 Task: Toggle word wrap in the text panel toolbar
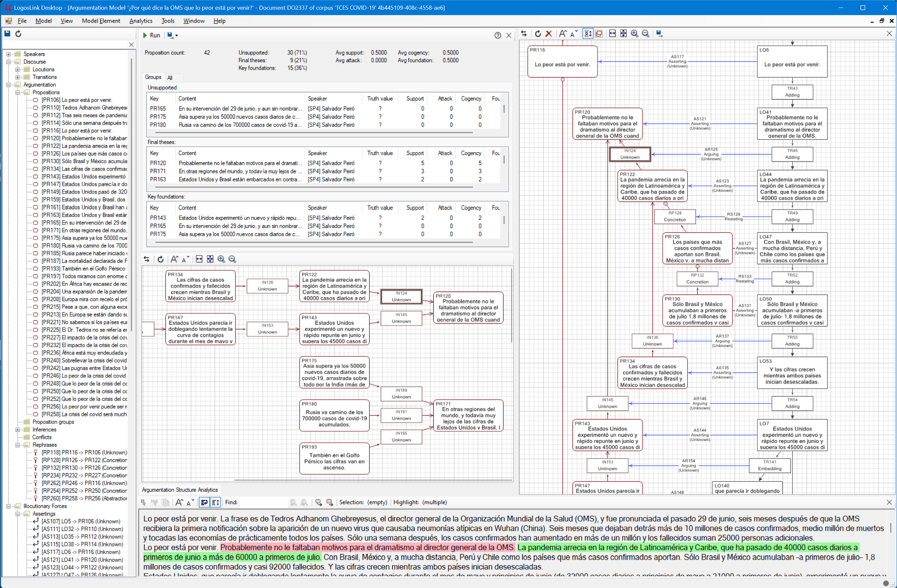coord(204,502)
